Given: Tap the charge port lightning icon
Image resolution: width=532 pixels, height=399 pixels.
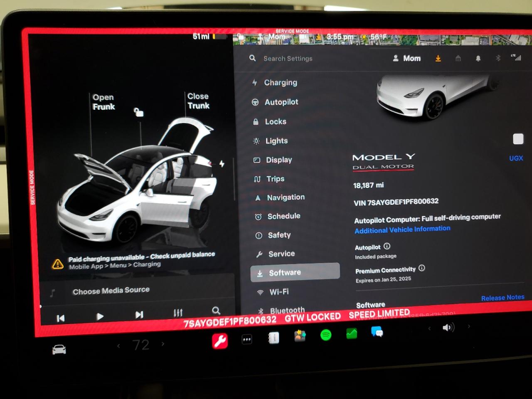Looking at the screenshot, I should coord(222,164).
